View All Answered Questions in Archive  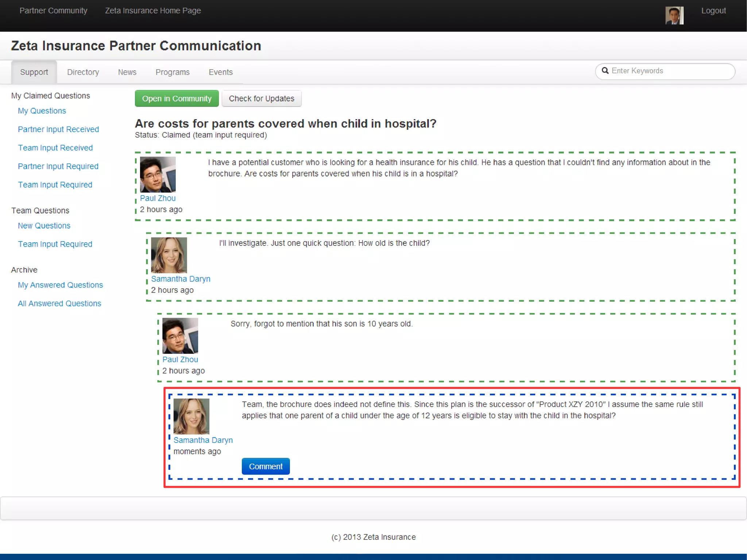(x=59, y=304)
